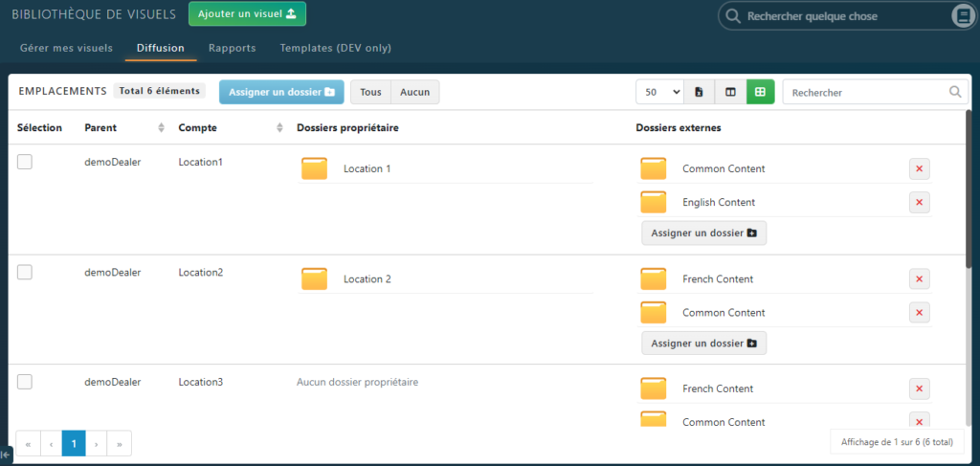Viewport: 980px width, 466px height.
Task: Click the Location 1 folder icon
Action: pyautogui.click(x=314, y=169)
